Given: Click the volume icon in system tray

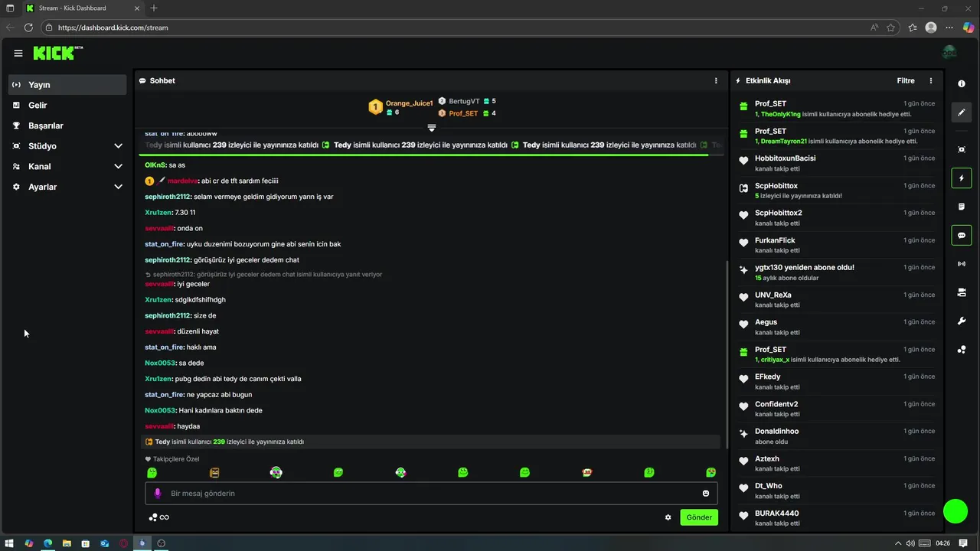Looking at the screenshot, I should point(910,543).
